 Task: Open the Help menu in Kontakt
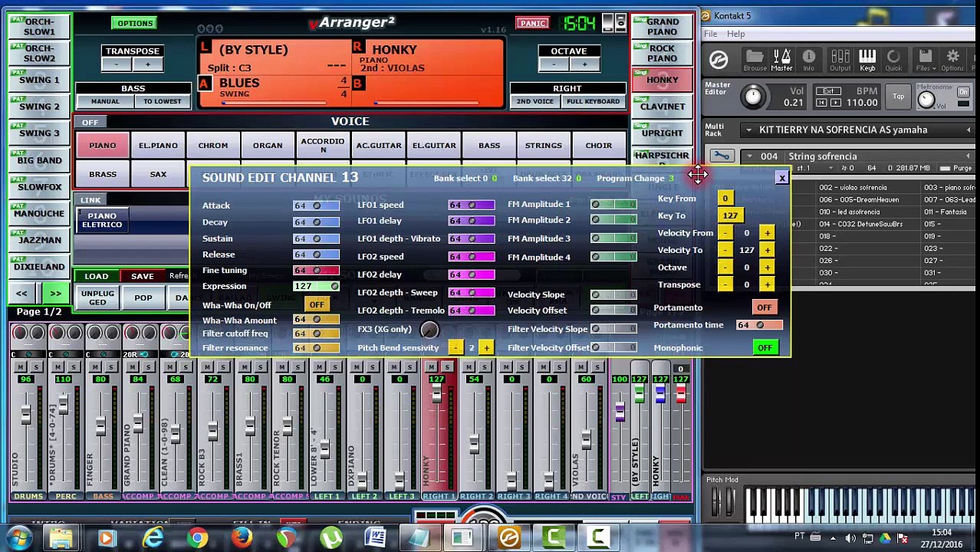(735, 34)
